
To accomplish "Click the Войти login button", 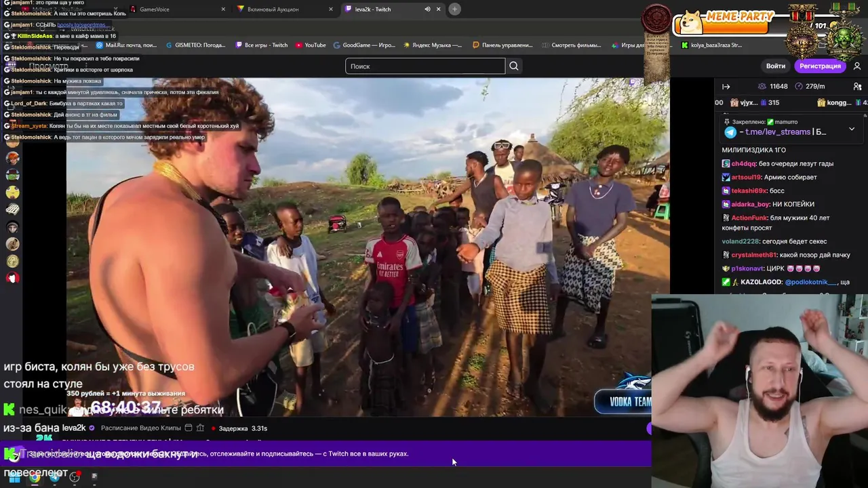I will click(775, 66).
